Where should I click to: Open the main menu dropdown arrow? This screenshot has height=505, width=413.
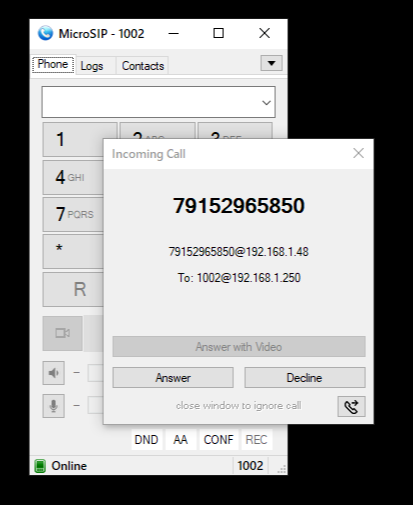tap(271, 63)
